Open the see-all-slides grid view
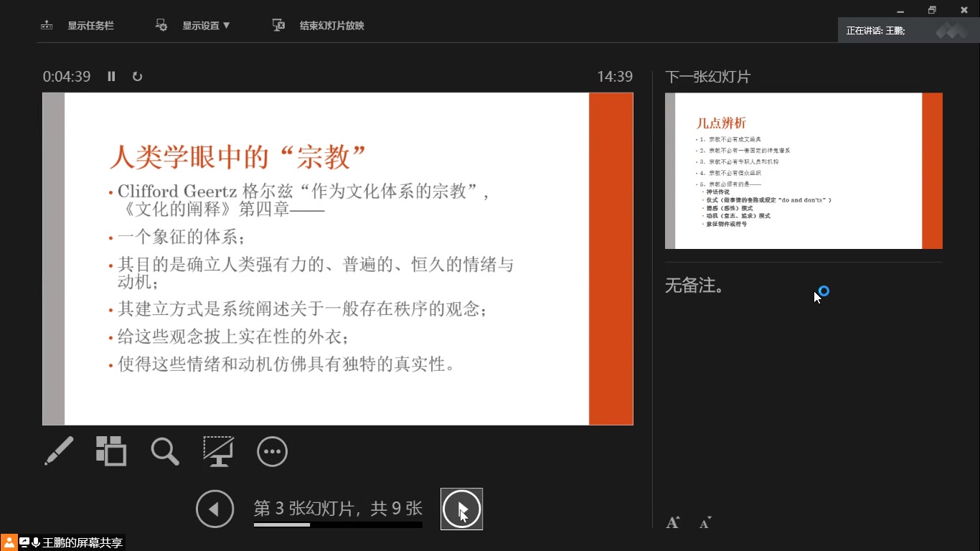The image size is (980, 551). pyautogui.click(x=112, y=451)
